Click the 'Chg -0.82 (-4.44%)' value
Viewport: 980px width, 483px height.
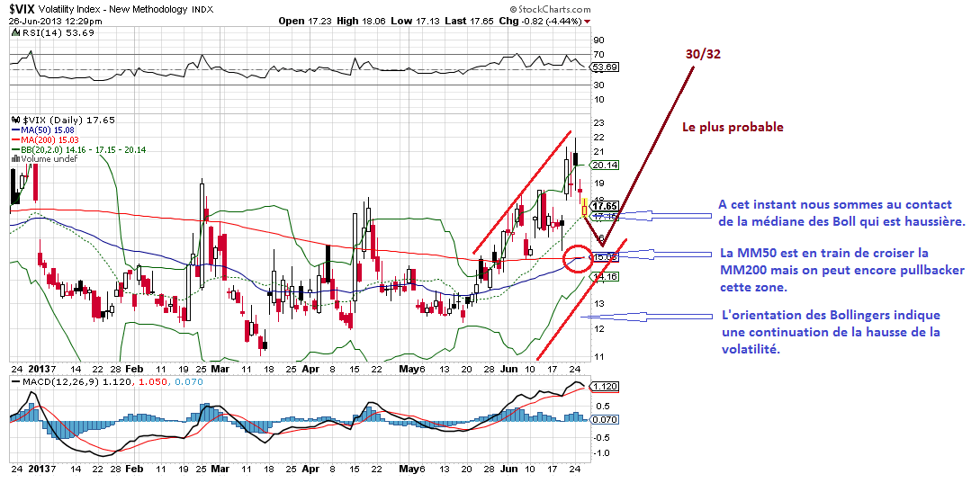[x=540, y=21]
